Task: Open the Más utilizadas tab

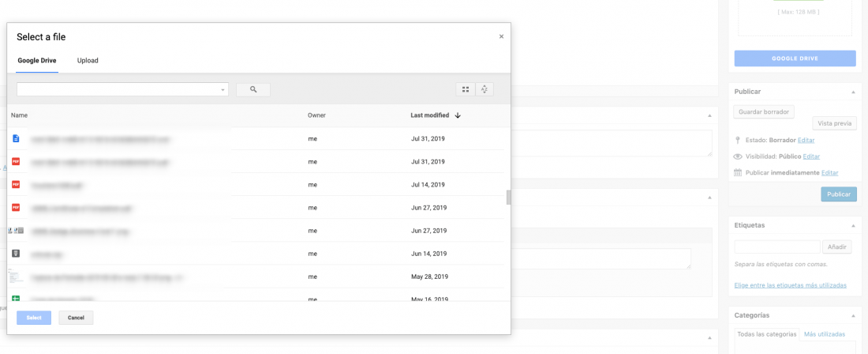Action: pyautogui.click(x=825, y=334)
